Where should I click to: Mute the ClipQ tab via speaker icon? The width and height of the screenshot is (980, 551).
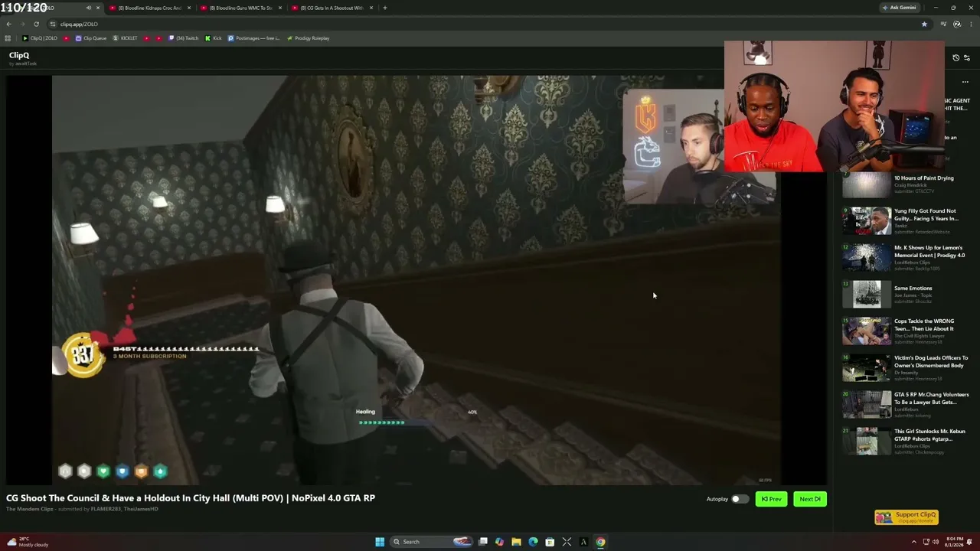pos(89,8)
